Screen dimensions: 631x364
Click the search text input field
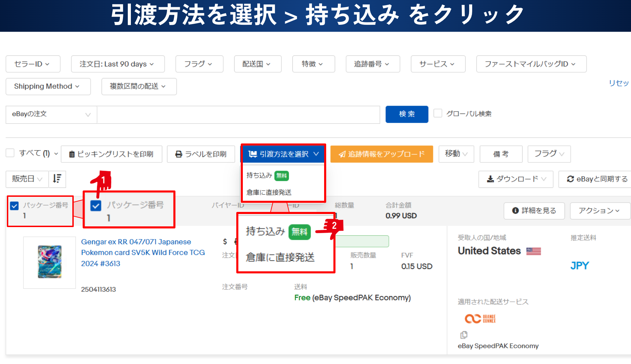(x=238, y=115)
